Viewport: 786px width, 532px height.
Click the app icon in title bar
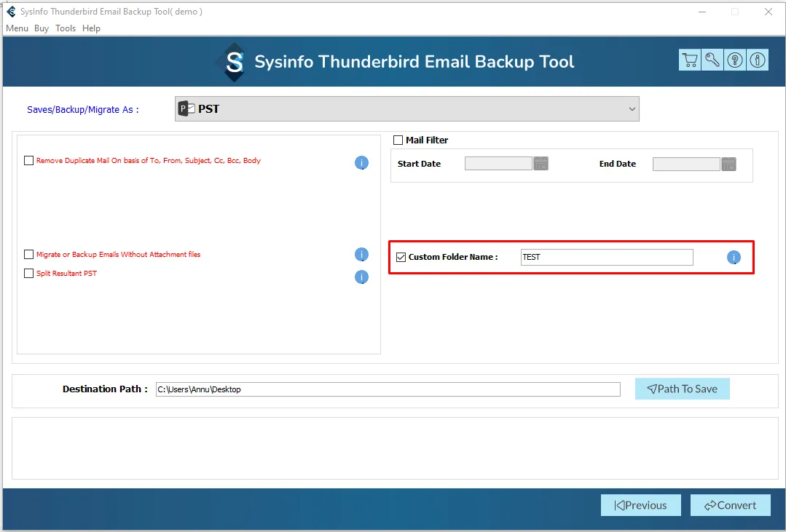[11, 12]
